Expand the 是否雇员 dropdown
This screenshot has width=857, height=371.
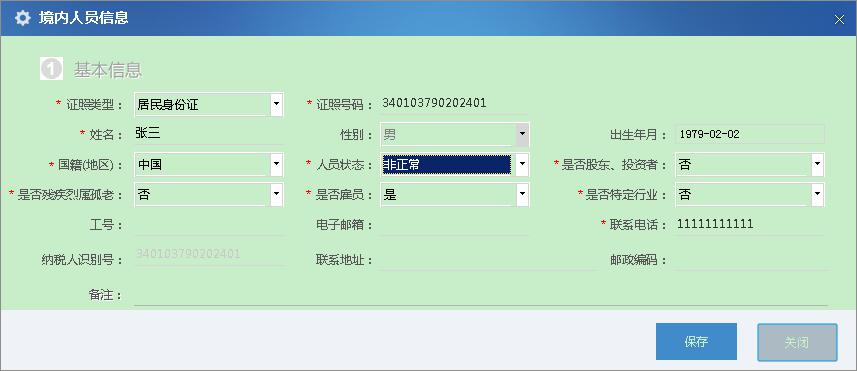[x=523, y=194]
